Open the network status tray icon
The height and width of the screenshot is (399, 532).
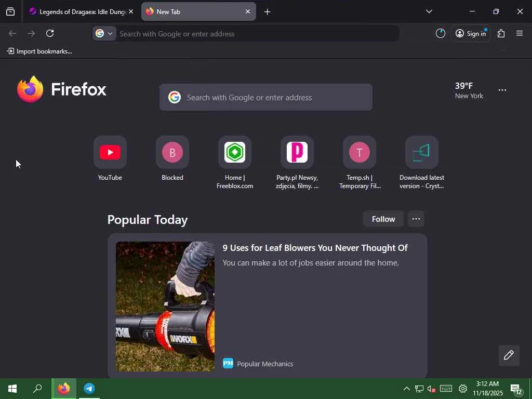click(419, 389)
